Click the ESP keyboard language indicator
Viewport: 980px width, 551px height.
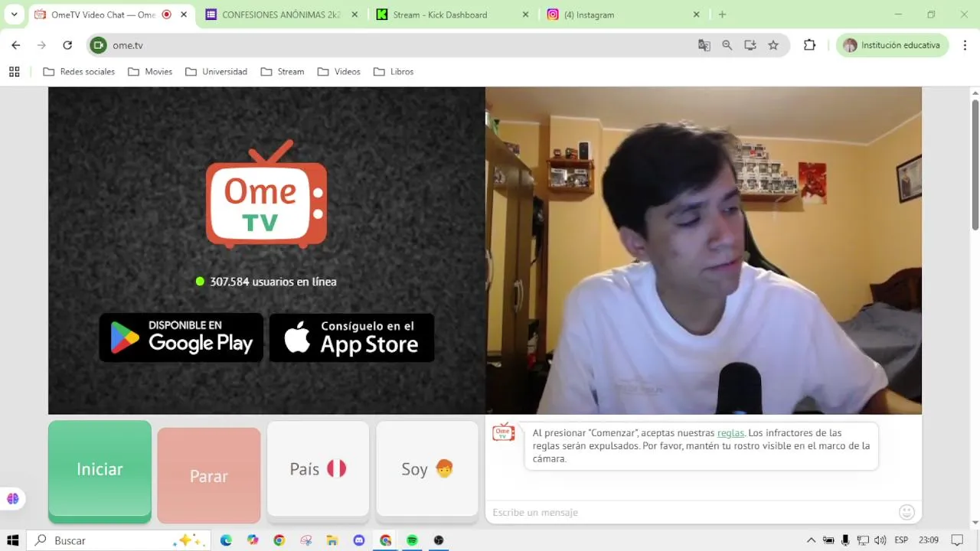point(901,540)
